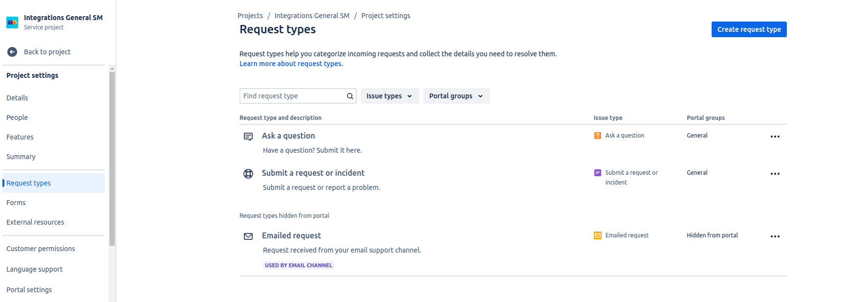This screenshot has height=302, width=868.
Task: Go to Portal settings in the sidebar
Action: (29, 290)
